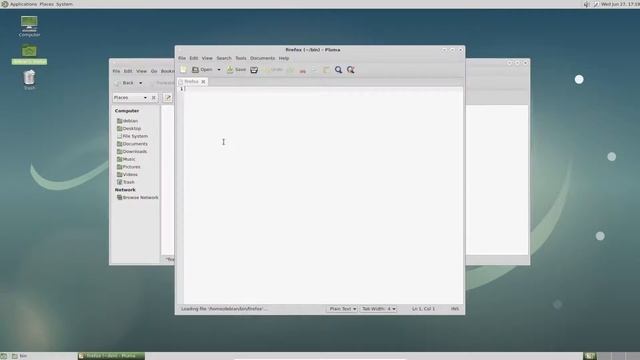This screenshot has width=640, height=360.
Task: Open the System panel menu
Action: [x=64, y=4]
